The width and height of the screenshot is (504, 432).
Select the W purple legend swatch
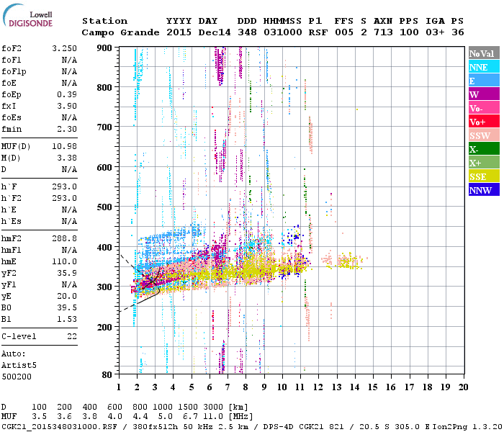point(484,94)
